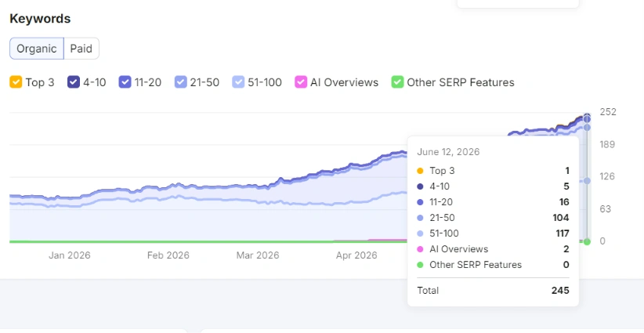Toggle the 11-20 positions checkbox
Screen dimensions: 644x333
(125, 82)
